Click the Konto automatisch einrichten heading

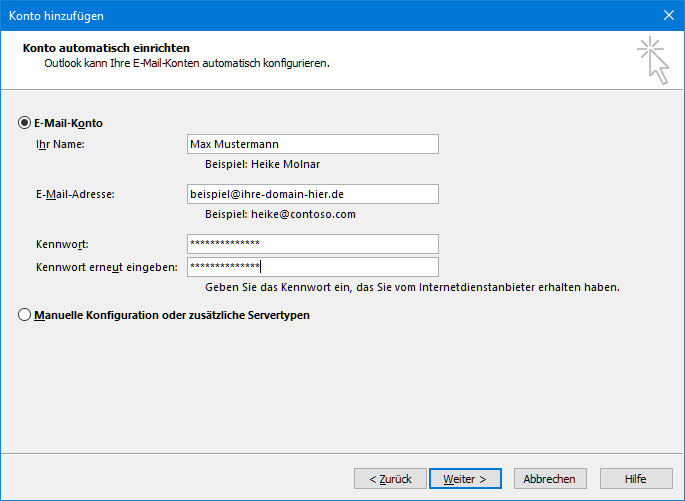pos(106,48)
